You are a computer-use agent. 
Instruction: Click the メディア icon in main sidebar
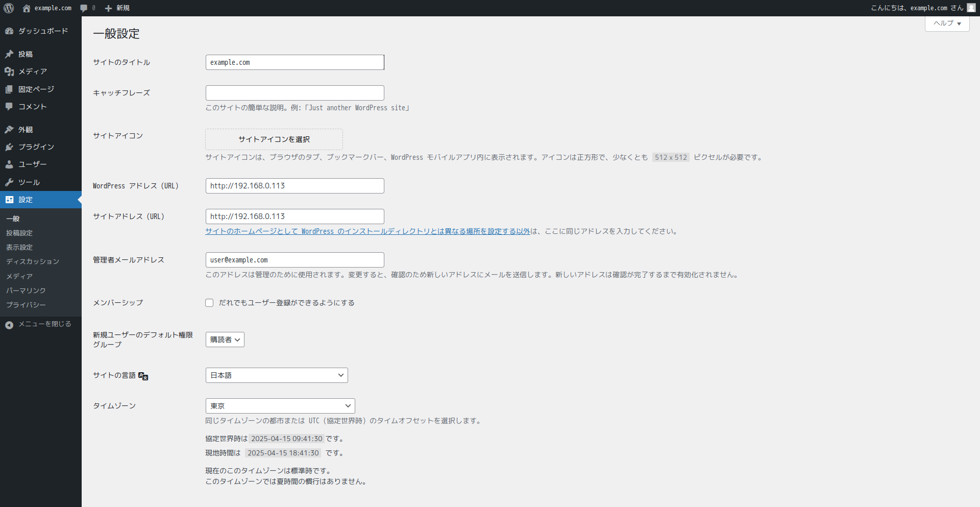tap(9, 71)
